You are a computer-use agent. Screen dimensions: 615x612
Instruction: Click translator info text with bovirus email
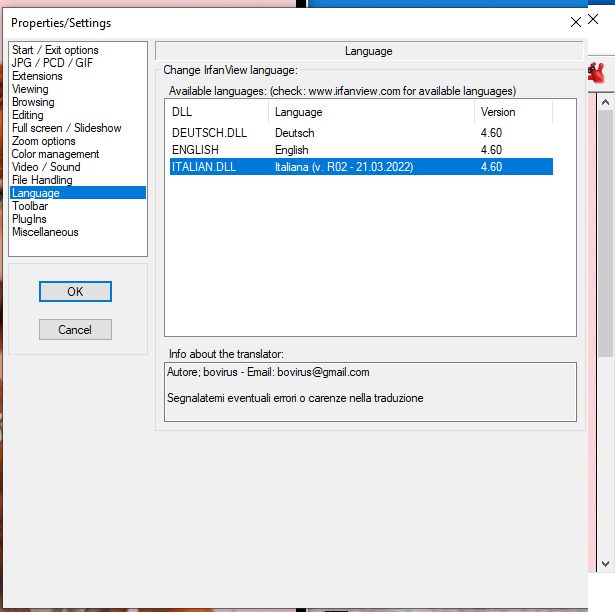[x=268, y=372]
